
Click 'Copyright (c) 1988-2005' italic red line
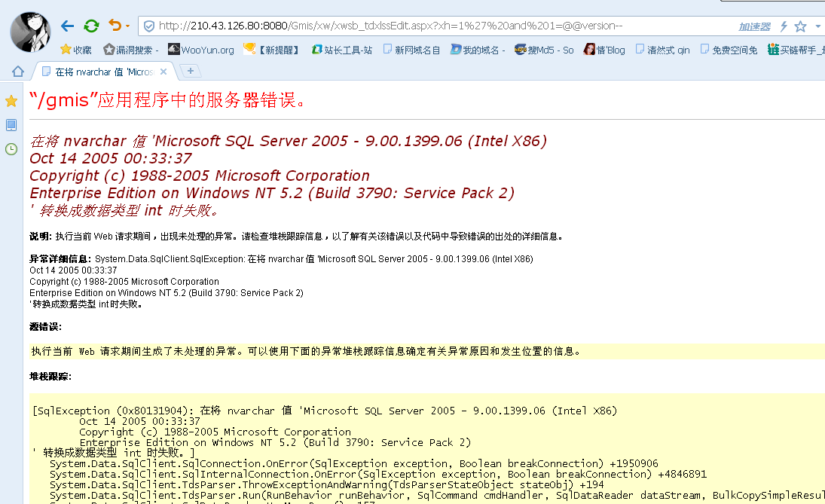[200, 176]
